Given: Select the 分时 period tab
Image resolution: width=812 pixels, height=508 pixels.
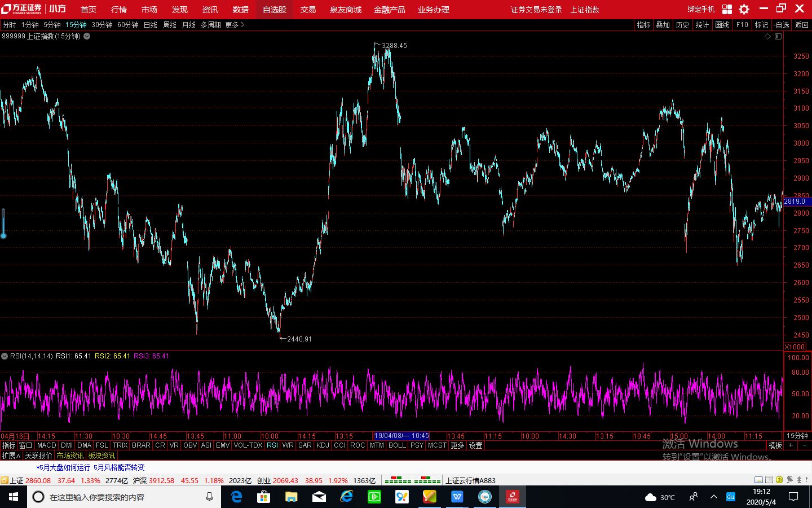Looking at the screenshot, I should click(x=10, y=25).
